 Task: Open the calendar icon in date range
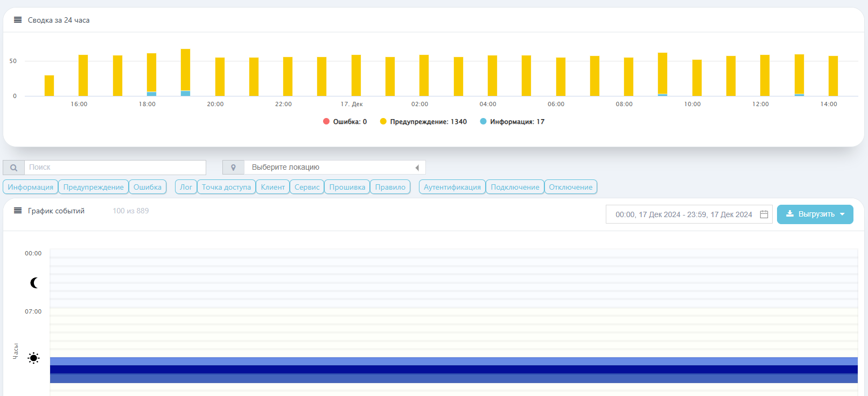pos(764,214)
